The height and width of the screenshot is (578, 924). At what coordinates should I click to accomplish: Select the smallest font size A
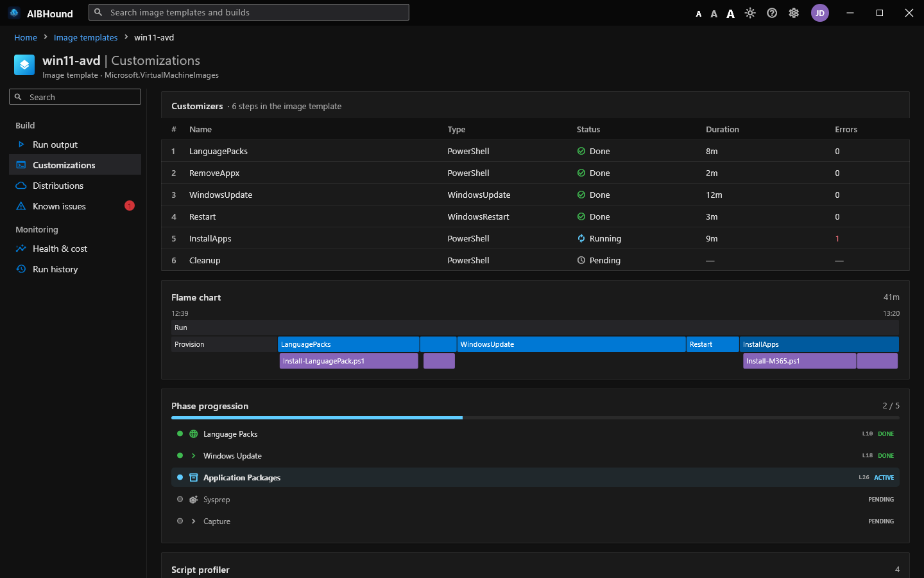coord(699,13)
